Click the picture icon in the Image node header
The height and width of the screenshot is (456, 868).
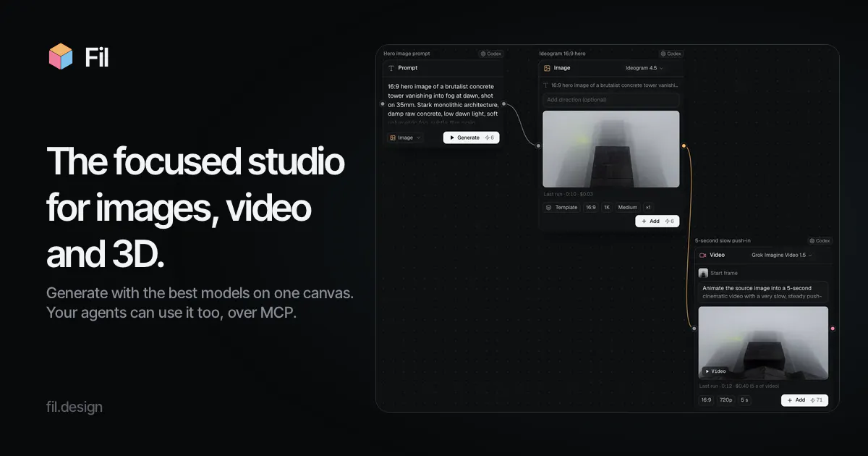point(547,68)
